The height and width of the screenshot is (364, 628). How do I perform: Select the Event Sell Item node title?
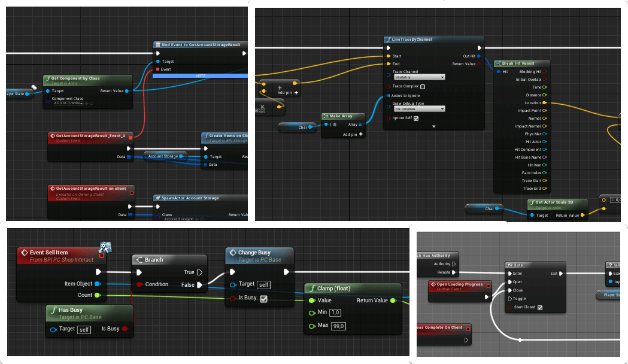click(49, 253)
